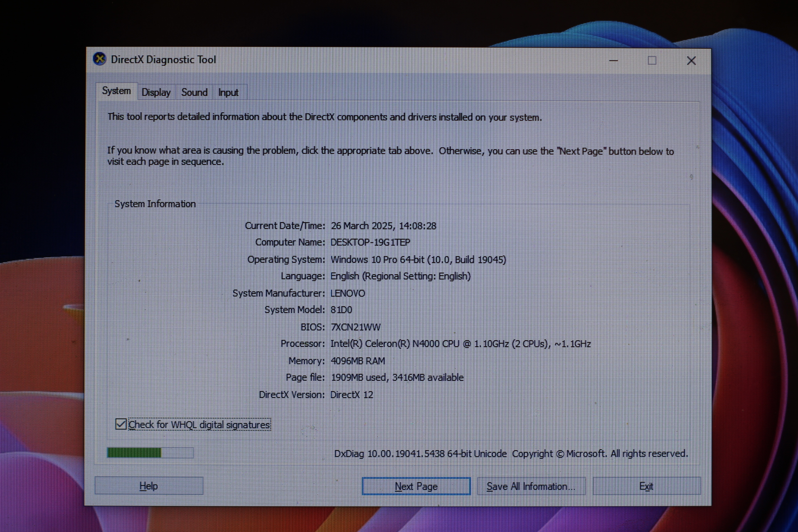Screen dimensions: 798x532
Task: Click the Computer Name value DESKTOP-19G1TEP
Action: (x=370, y=242)
